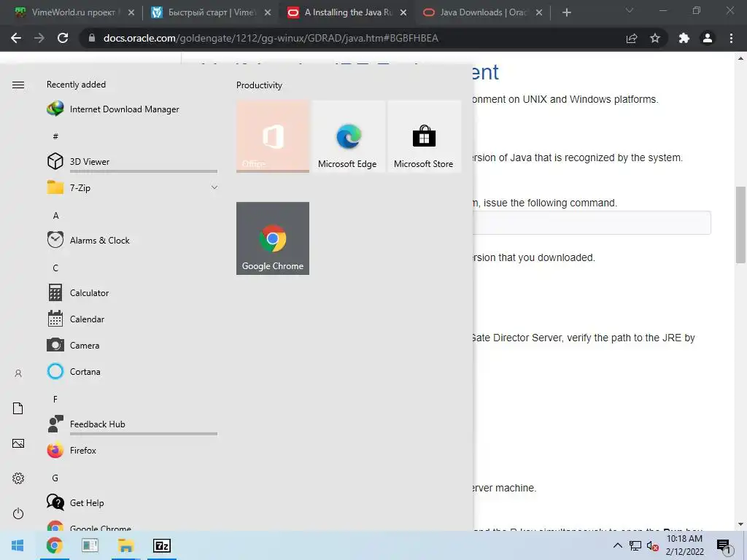Image resolution: width=747 pixels, height=560 pixels.
Task: Switch to the VimeWorld.ru проект tab
Action: pos(74,12)
